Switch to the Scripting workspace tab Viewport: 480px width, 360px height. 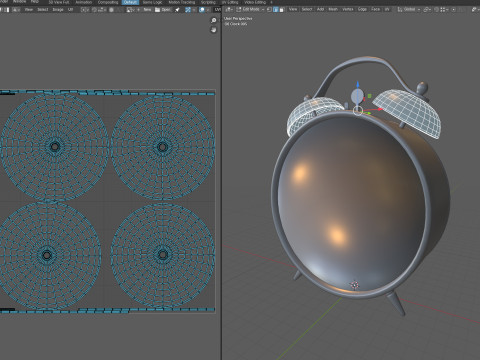pos(208,2)
